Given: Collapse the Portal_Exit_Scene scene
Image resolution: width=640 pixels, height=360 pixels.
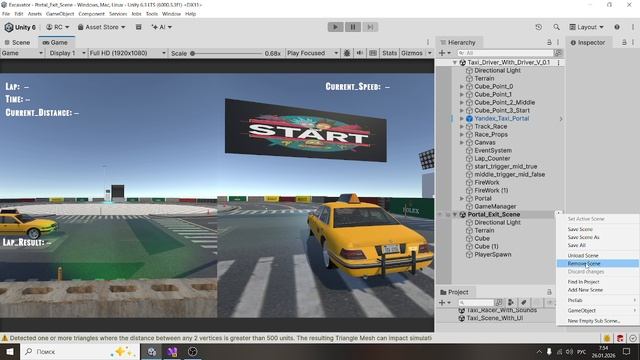Looking at the screenshot, I should (x=454, y=214).
